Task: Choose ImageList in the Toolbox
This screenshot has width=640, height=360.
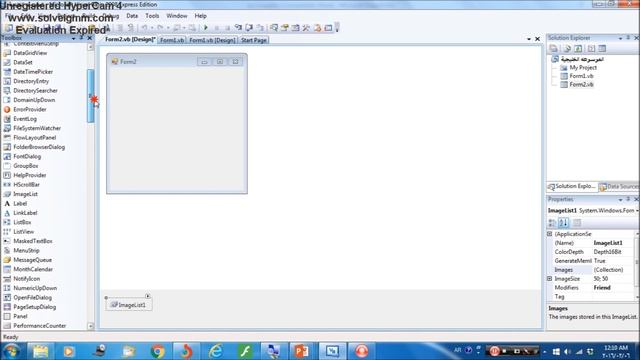Action: point(25,194)
